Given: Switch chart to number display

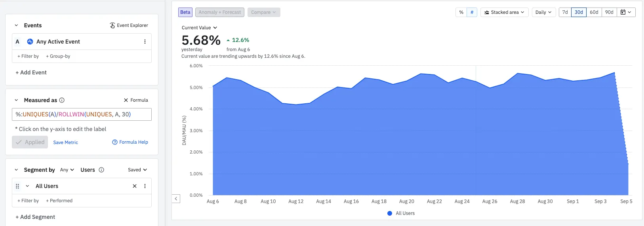Looking at the screenshot, I should pyautogui.click(x=472, y=12).
